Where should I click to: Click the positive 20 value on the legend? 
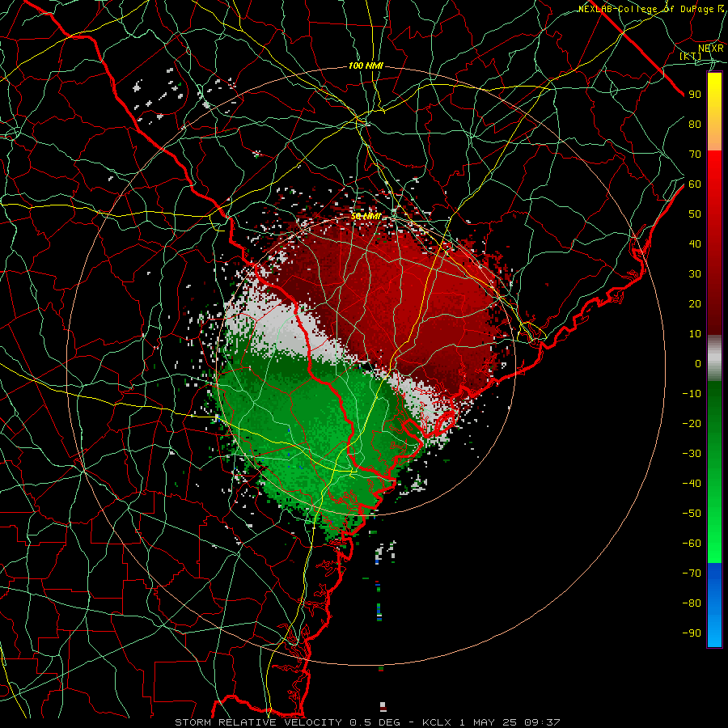click(695, 303)
